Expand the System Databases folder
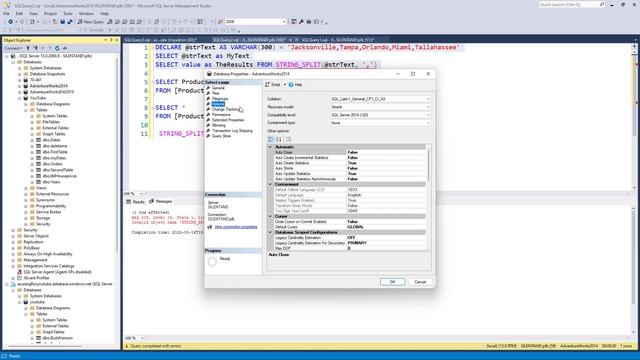Viewport: 640px width, 360px height. click(x=20, y=68)
